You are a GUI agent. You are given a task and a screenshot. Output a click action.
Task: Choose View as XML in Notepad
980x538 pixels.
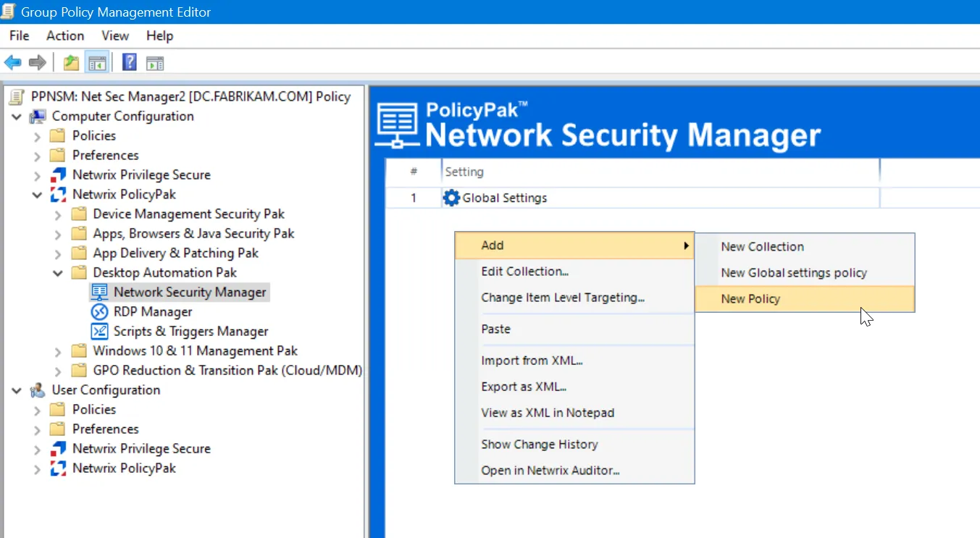pos(574,413)
